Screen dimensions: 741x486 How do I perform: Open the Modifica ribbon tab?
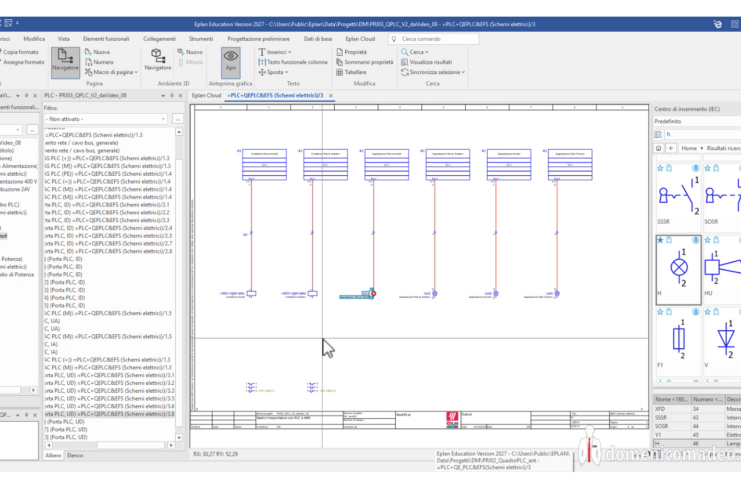point(34,39)
